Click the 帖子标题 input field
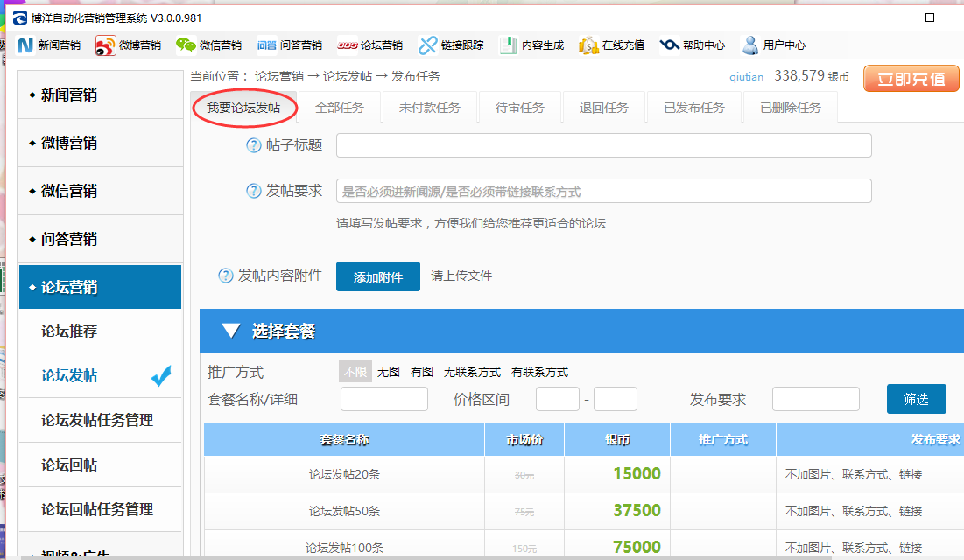The image size is (964, 560). [x=603, y=145]
